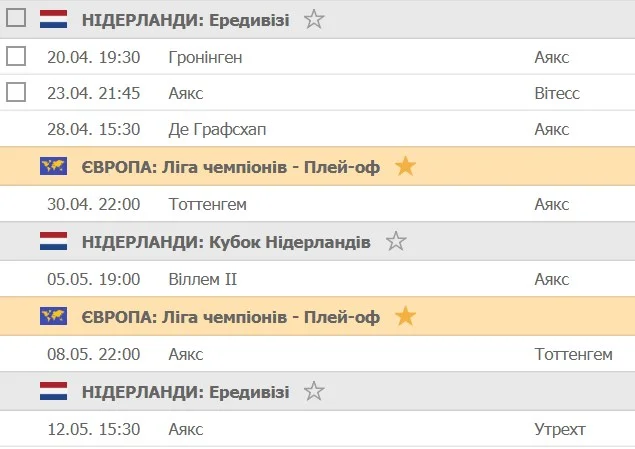Screen dimensions: 635x449
Task: Tick the checkbox for Гронінген vs Аякс
Action: (x=16, y=56)
